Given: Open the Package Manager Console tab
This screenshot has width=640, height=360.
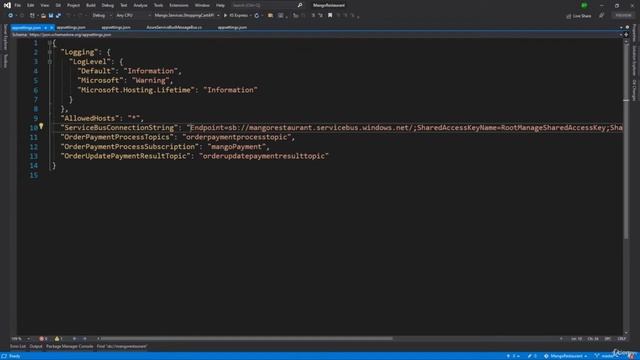Looking at the screenshot, I should [x=69, y=347].
